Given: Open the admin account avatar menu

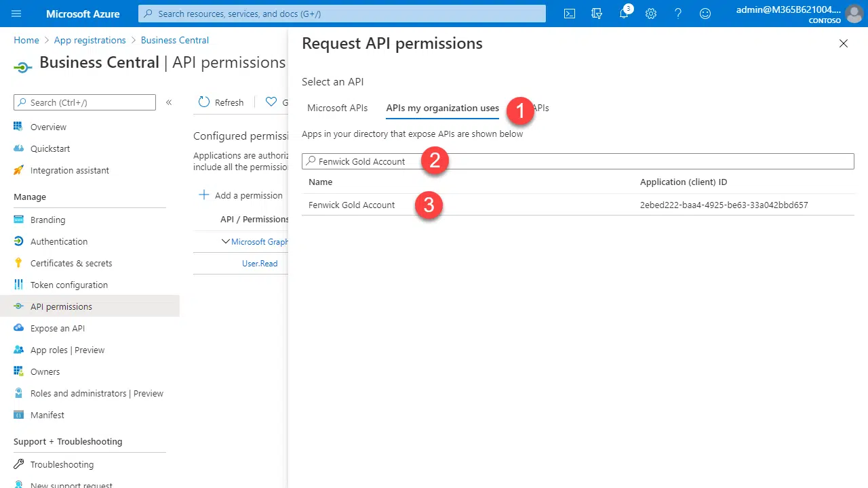Looking at the screenshot, I should click(854, 14).
